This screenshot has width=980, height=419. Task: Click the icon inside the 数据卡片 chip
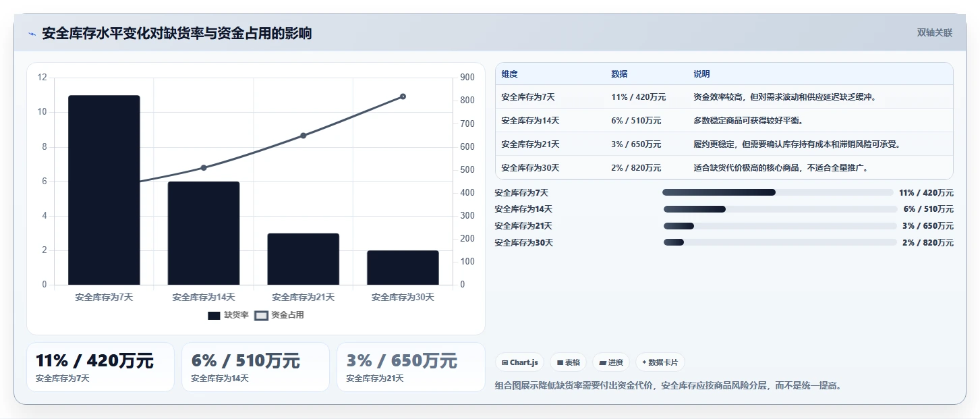[x=644, y=362]
